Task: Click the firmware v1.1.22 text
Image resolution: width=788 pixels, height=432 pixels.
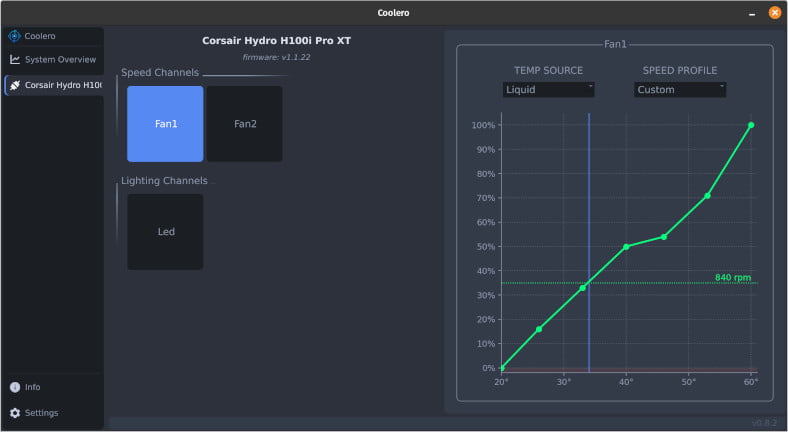Action: [276, 57]
